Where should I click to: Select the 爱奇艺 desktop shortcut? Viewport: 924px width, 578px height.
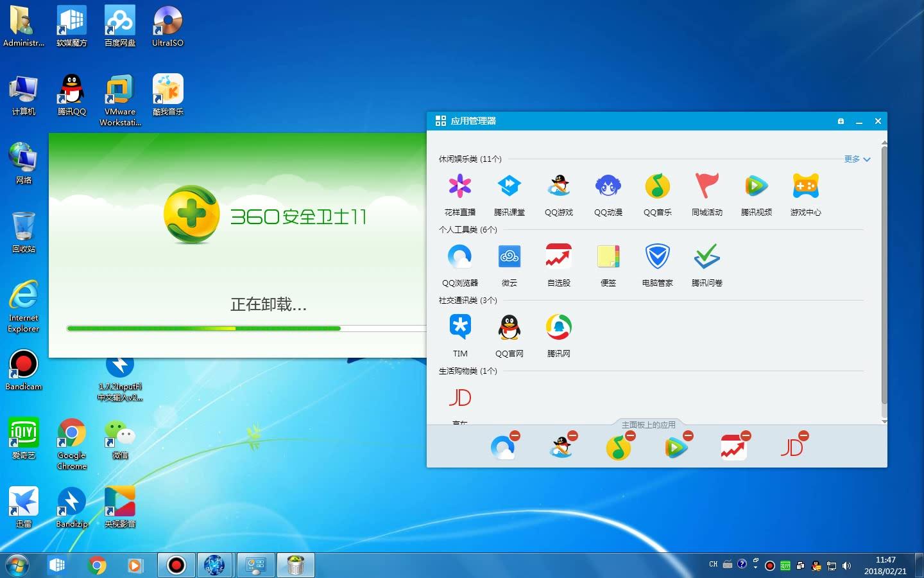[24, 439]
